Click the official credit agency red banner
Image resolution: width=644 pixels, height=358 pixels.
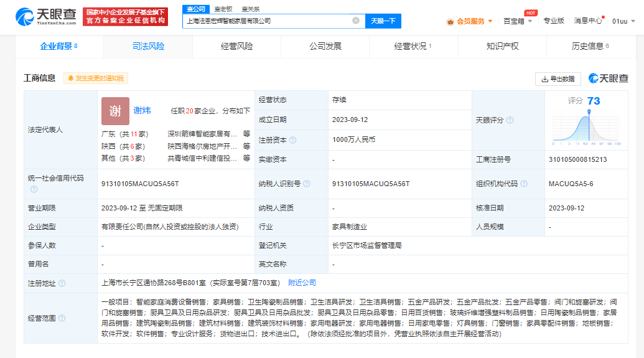[125, 16]
